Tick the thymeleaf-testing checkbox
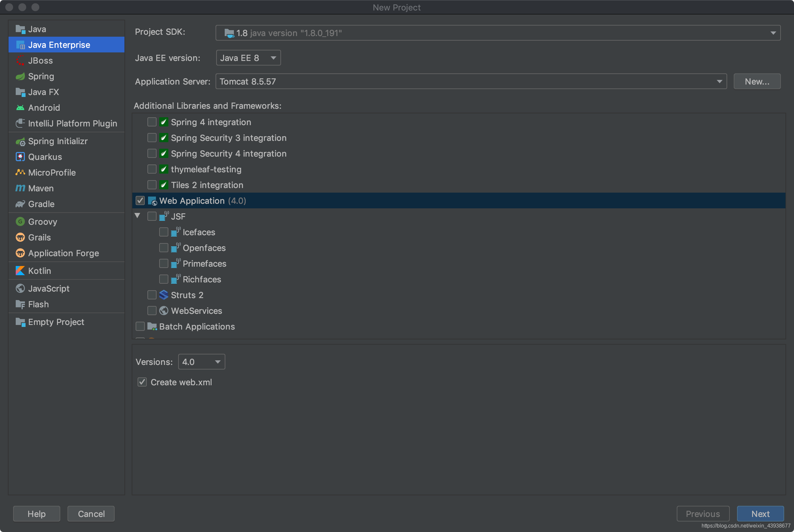This screenshot has width=794, height=532. tap(152, 169)
